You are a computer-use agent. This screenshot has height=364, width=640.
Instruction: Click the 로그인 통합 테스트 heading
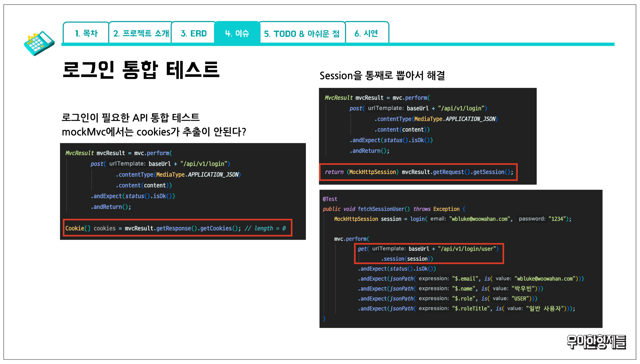click(141, 70)
